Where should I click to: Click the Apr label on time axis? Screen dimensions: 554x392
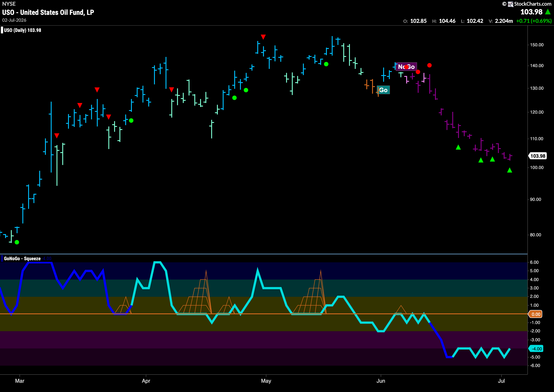(146, 381)
